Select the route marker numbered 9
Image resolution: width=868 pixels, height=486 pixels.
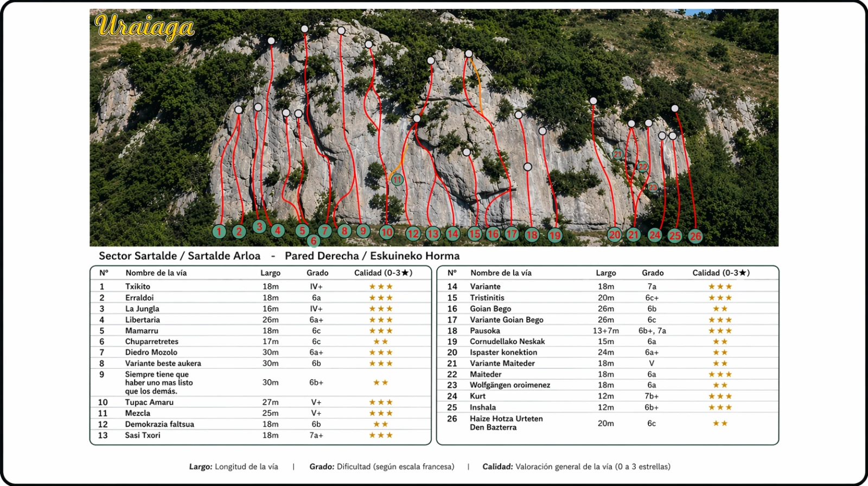[x=363, y=231]
